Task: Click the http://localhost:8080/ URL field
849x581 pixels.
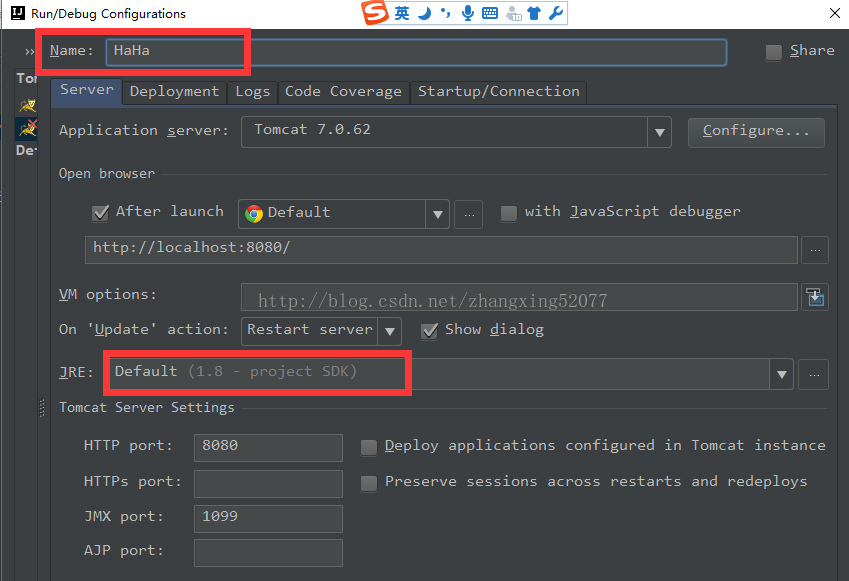Action: point(441,250)
